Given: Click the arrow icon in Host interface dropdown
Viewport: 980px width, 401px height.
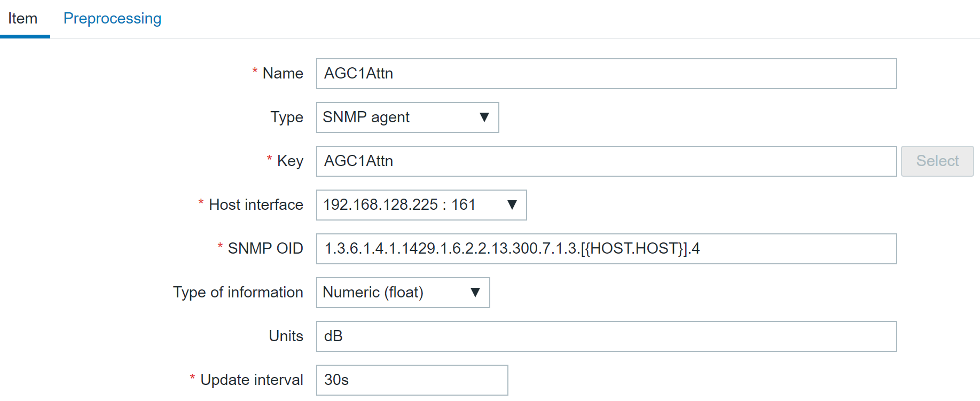Looking at the screenshot, I should (x=512, y=205).
